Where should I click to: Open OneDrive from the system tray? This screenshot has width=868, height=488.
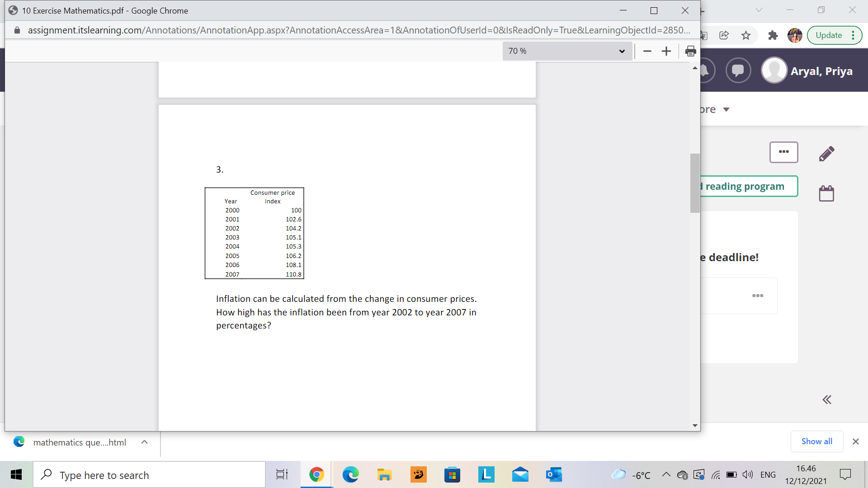[683, 475]
